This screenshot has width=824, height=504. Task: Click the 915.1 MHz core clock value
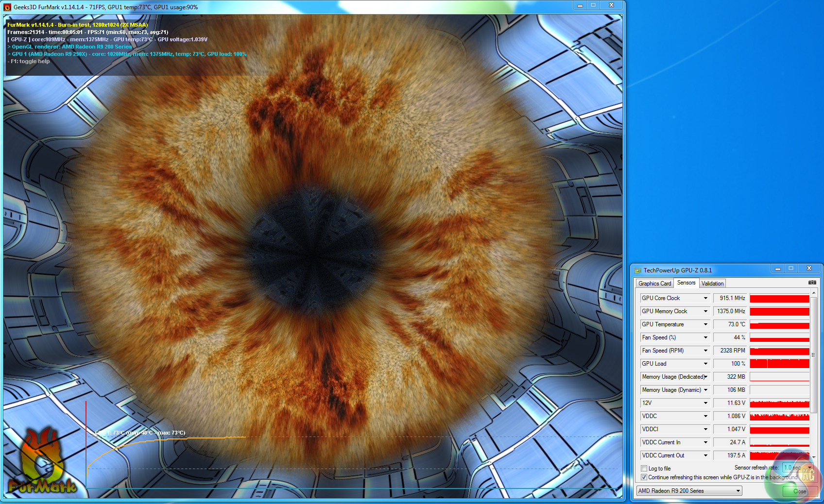[x=730, y=298]
